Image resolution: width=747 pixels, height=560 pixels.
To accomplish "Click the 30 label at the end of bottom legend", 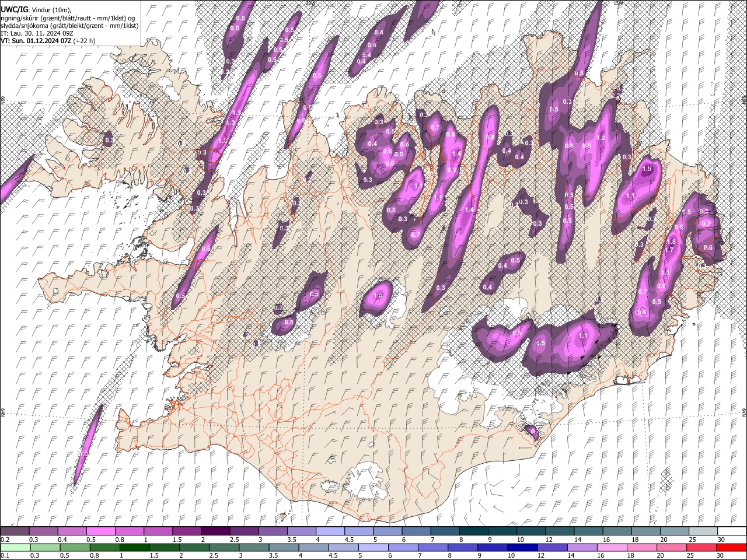I will pyautogui.click(x=721, y=556).
